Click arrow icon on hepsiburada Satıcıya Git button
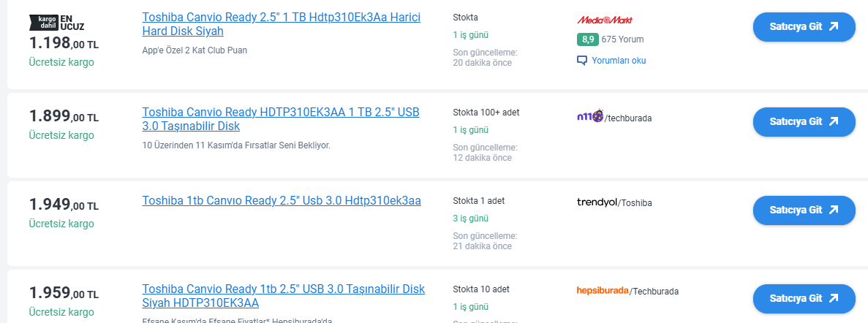868x323 pixels. coord(833,298)
